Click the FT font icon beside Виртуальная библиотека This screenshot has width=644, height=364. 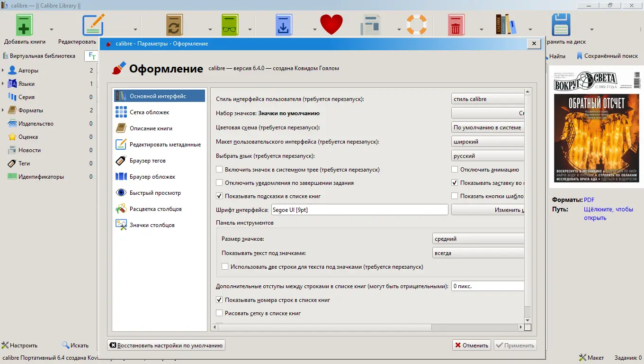click(x=92, y=56)
